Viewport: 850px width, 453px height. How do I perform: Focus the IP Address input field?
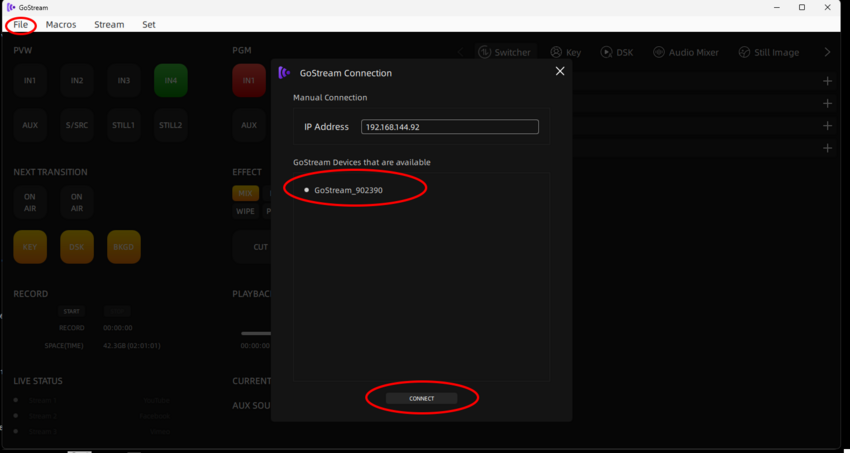pos(450,127)
